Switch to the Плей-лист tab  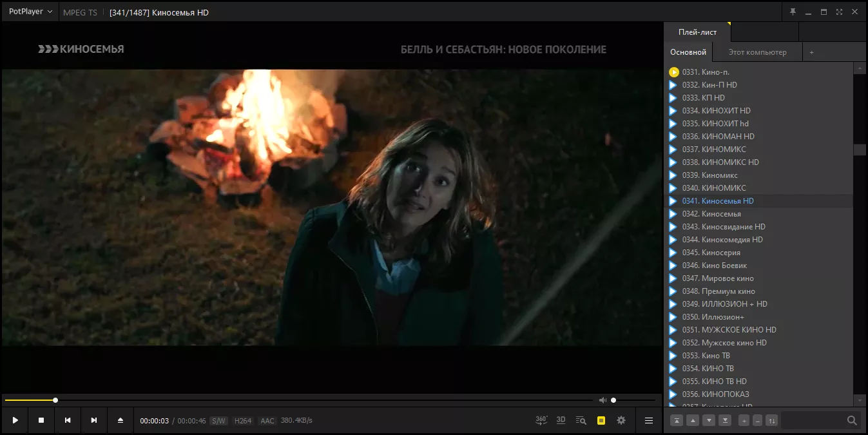click(x=697, y=32)
